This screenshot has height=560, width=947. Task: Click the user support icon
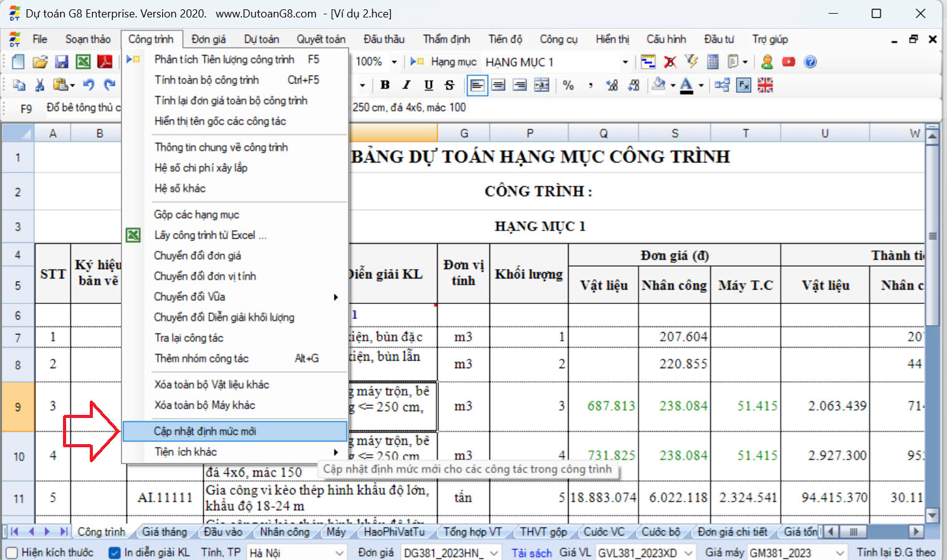pyautogui.click(x=767, y=62)
